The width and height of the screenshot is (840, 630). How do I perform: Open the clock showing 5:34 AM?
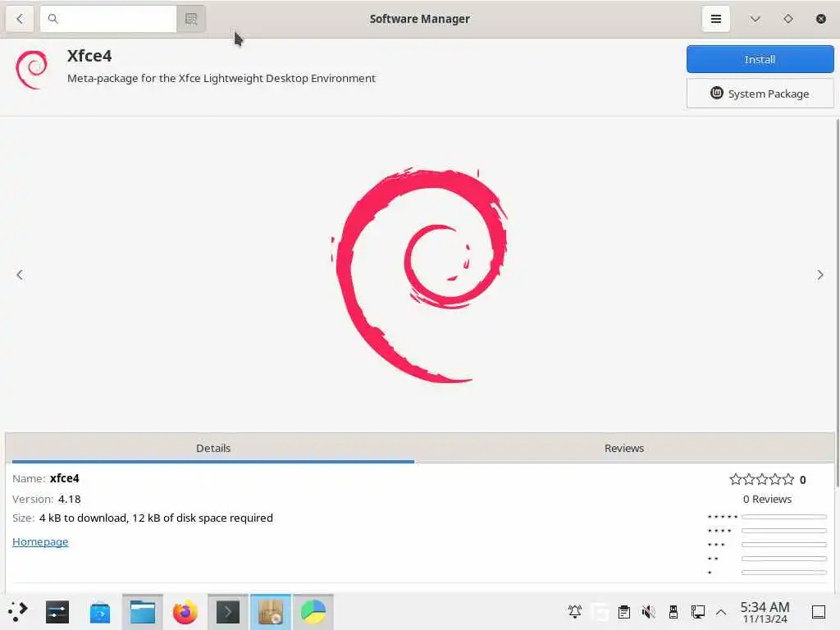point(765,612)
